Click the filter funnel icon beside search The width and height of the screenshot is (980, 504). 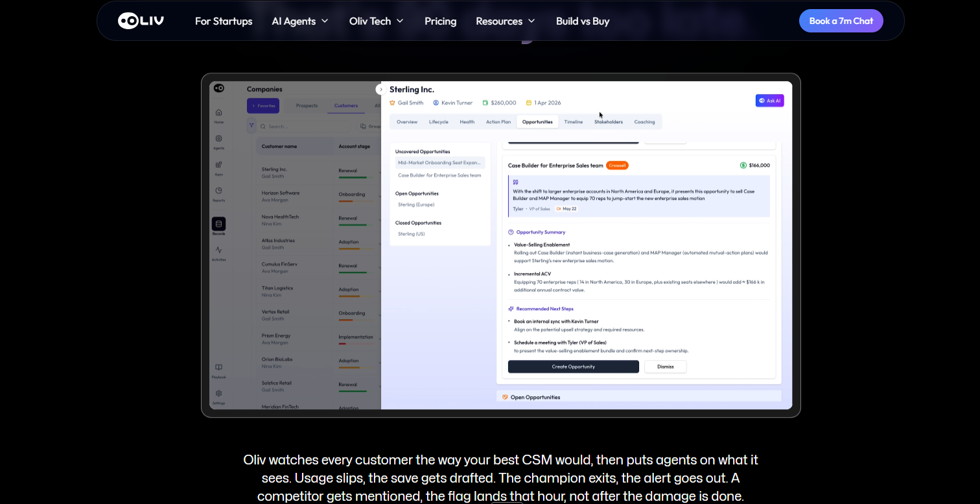pyautogui.click(x=251, y=125)
